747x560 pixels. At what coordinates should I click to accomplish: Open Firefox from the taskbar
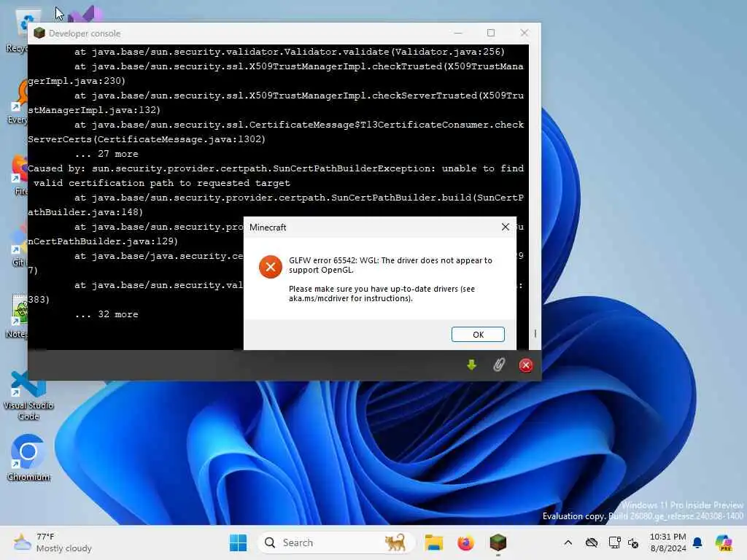465,542
